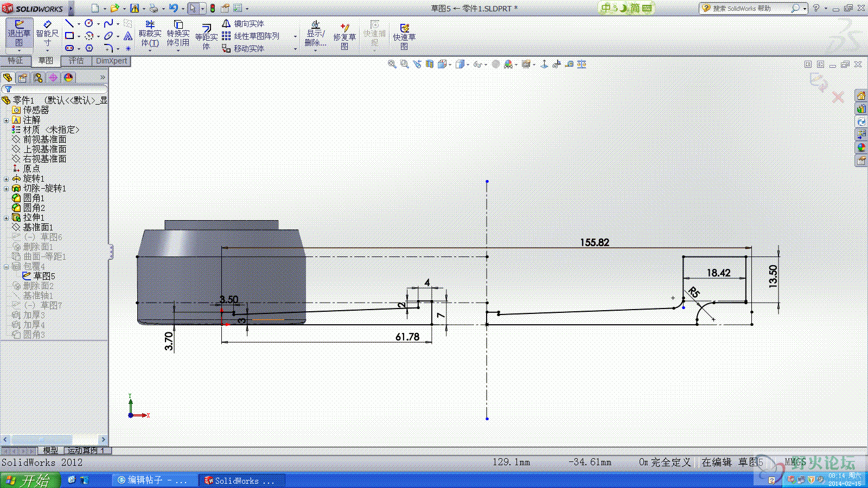Click the SolidWorks Resources home task pane icon
The width and height of the screenshot is (868, 488).
click(861, 96)
